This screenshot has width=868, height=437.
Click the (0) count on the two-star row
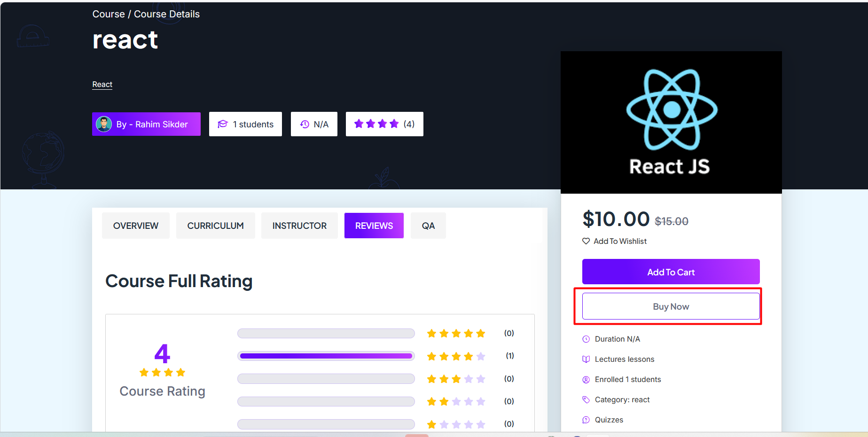coord(509,401)
